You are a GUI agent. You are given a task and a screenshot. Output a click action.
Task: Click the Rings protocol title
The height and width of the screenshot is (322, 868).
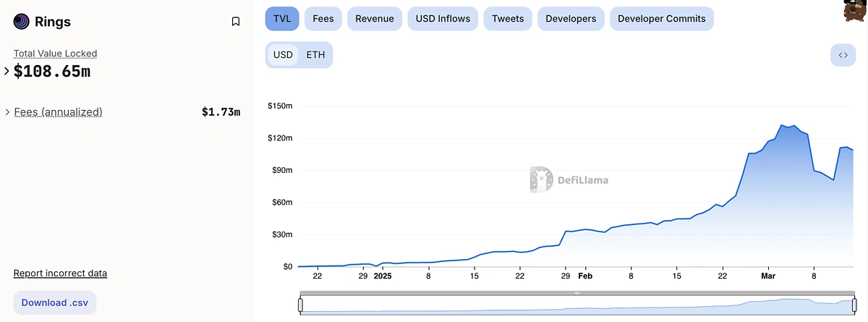click(x=53, y=22)
